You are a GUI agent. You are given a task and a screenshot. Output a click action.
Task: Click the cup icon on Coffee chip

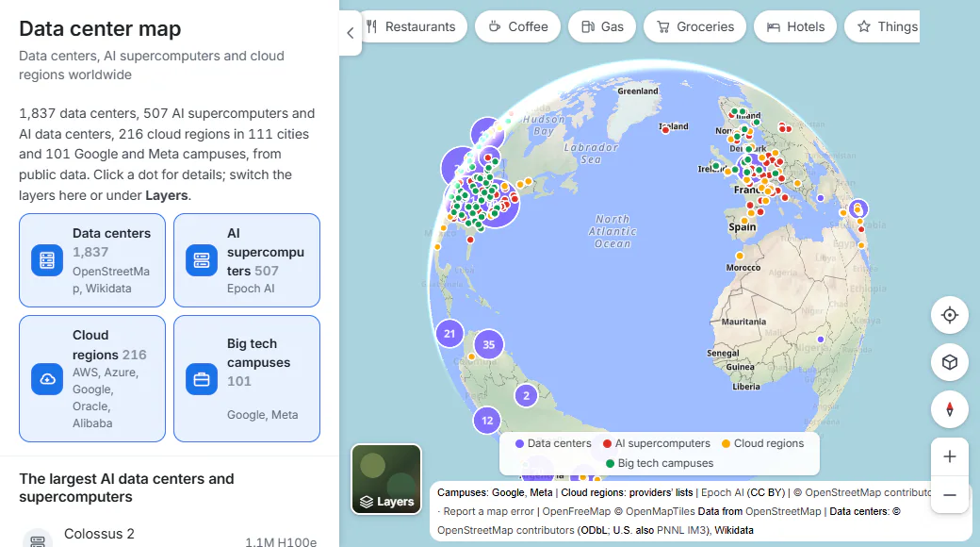[495, 26]
